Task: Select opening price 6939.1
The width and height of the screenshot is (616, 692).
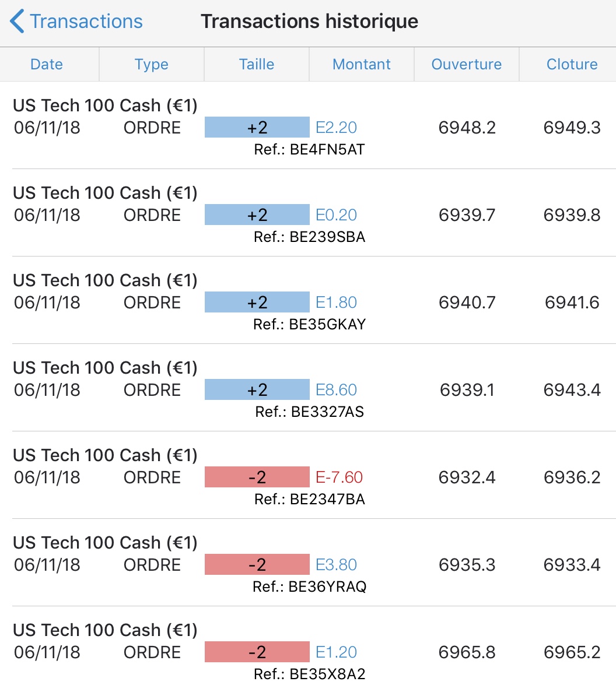Action: (x=467, y=390)
